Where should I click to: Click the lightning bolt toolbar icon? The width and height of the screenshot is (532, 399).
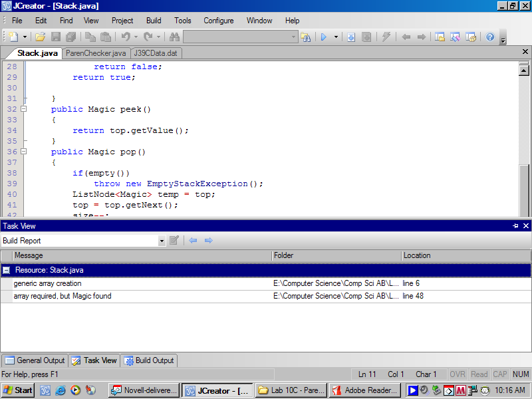(386, 37)
